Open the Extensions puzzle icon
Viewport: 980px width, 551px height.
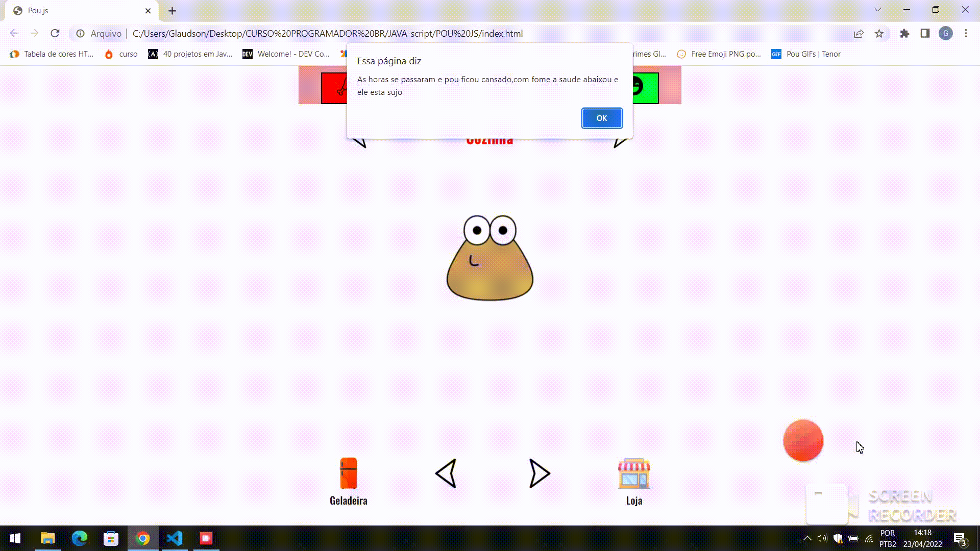pos(904,34)
